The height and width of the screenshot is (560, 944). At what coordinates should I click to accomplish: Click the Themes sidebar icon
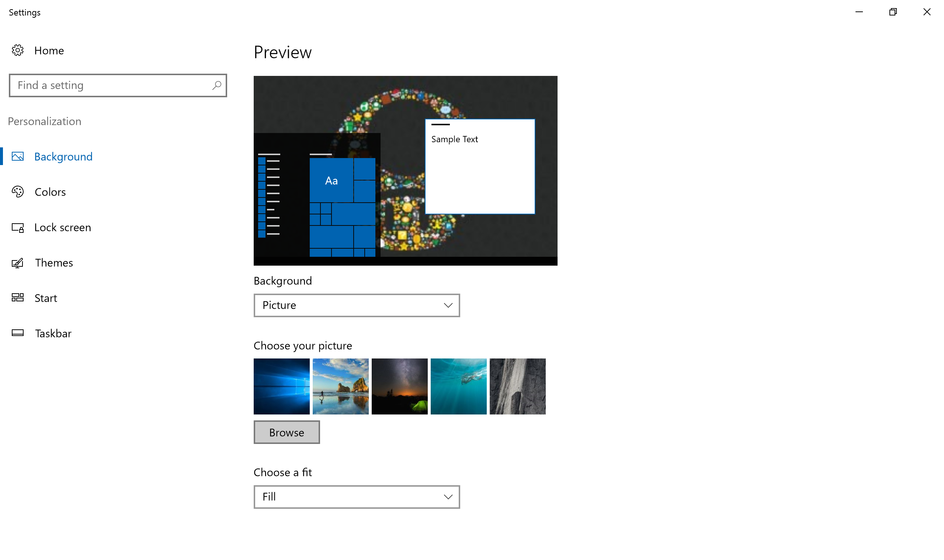coord(18,262)
